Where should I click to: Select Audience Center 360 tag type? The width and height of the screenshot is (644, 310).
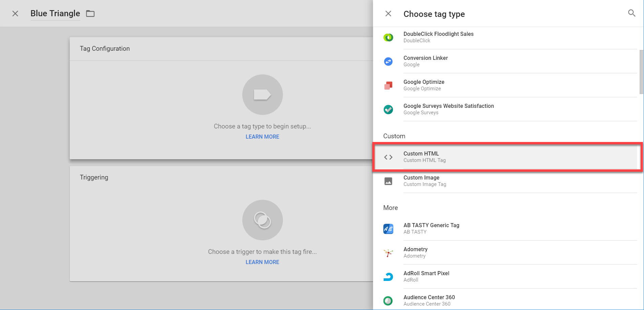point(505,300)
